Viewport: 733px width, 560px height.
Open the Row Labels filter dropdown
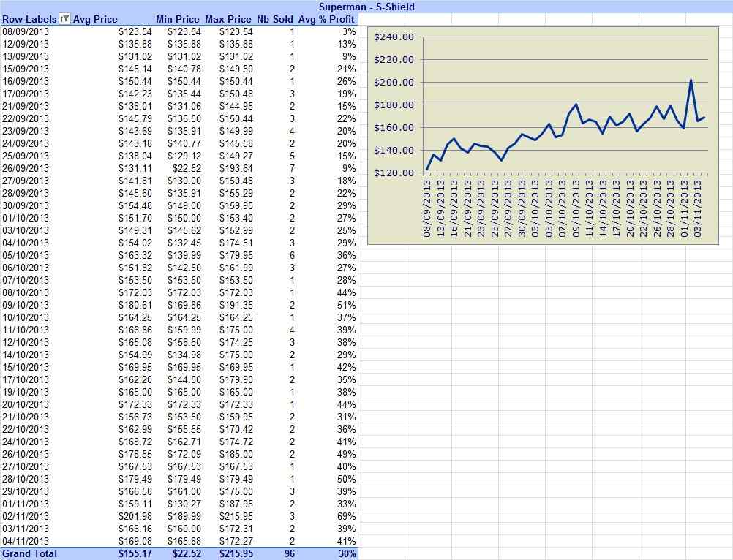(x=65, y=19)
